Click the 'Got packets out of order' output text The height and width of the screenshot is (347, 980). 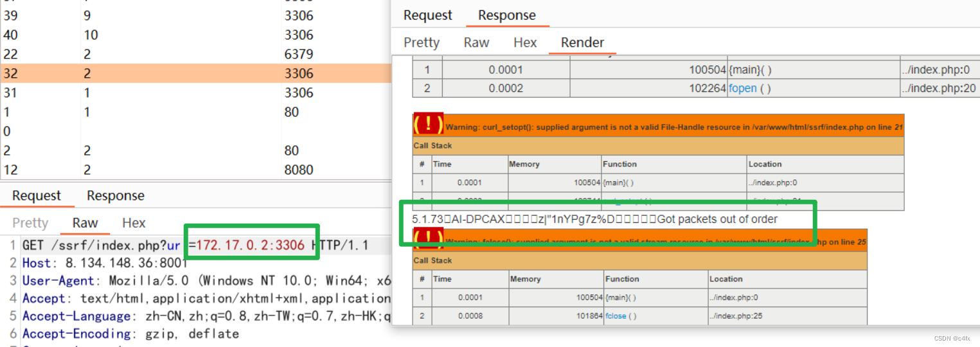(717, 219)
